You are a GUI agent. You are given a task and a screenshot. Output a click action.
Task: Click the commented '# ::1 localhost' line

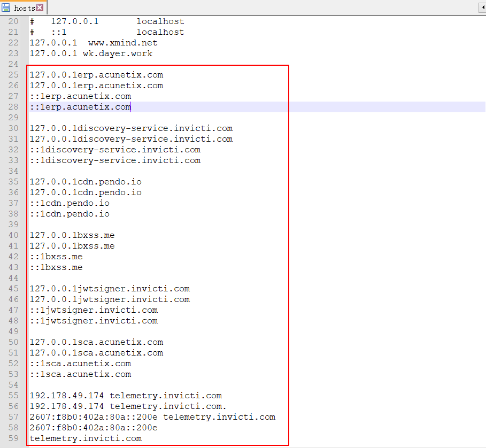[107, 32]
